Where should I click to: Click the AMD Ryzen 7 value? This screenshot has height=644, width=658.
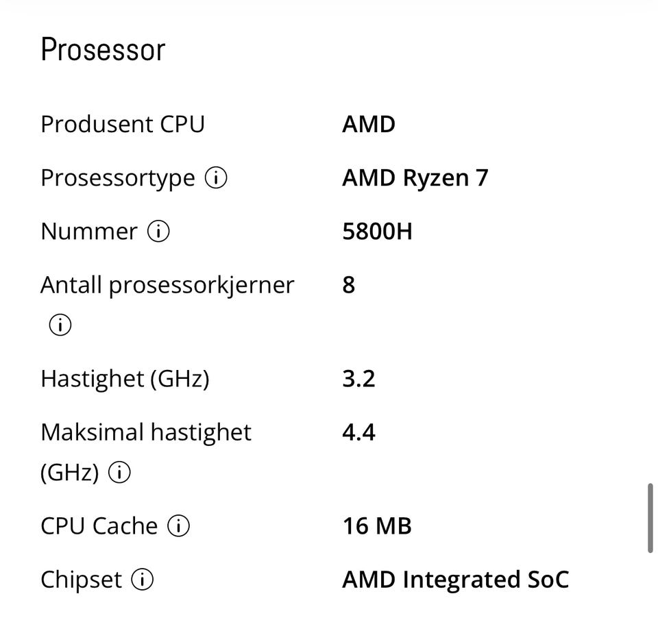tap(415, 178)
